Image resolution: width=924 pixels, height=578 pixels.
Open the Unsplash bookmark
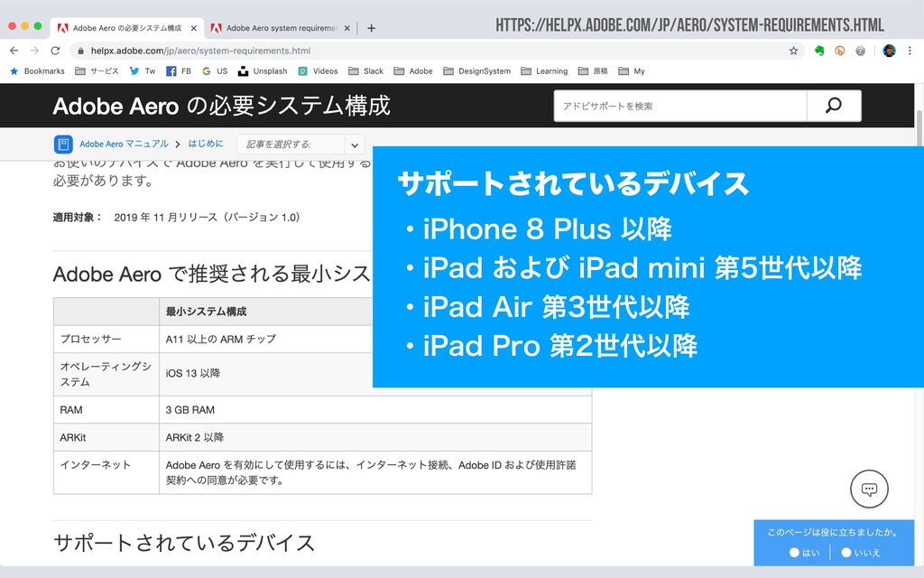coord(263,71)
